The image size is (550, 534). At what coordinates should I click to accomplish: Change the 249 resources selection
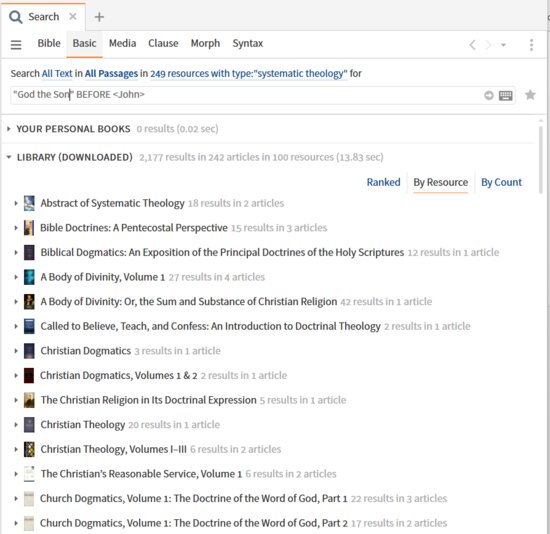(249, 74)
